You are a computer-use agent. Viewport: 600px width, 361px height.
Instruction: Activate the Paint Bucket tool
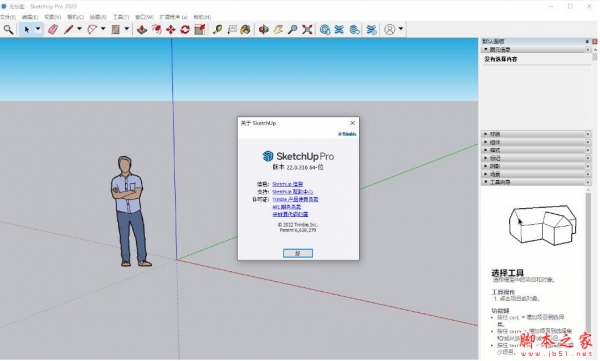(245, 29)
